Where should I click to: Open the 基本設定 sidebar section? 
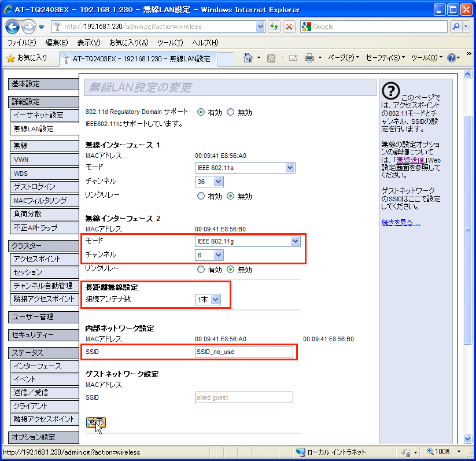pyautogui.click(x=43, y=84)
